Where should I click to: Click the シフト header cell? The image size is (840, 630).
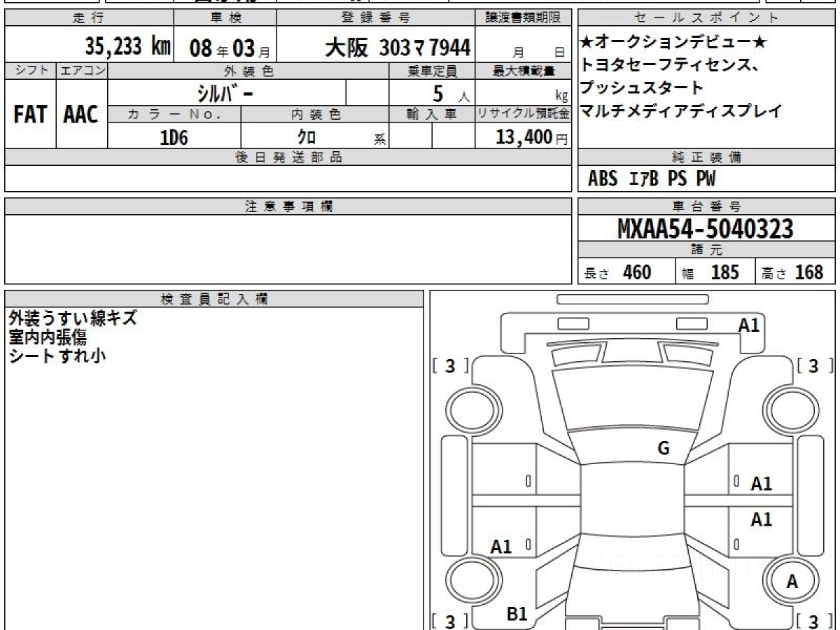point(30,71)
